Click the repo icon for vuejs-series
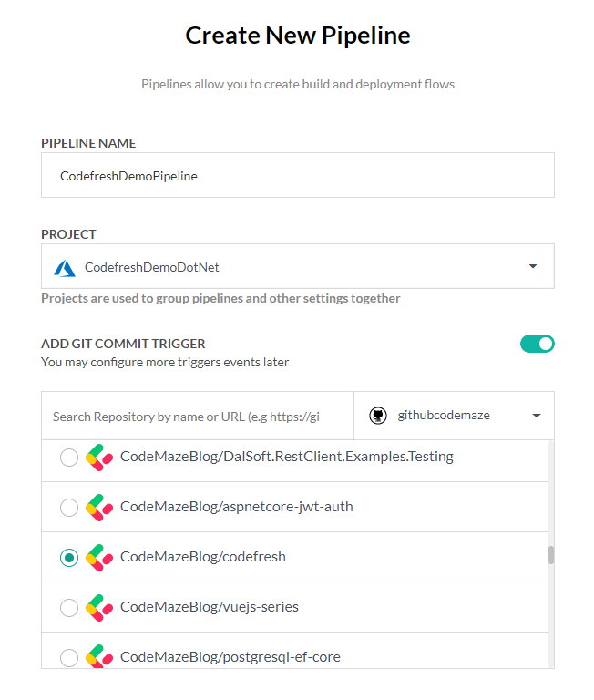The height and width of the screenshot is (700, 594). 99,607
